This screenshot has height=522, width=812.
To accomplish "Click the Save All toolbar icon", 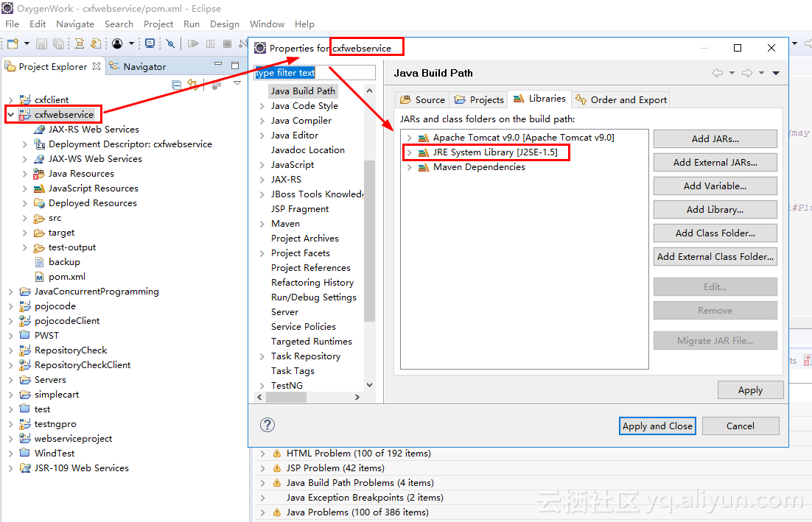I will pos(58,44).
